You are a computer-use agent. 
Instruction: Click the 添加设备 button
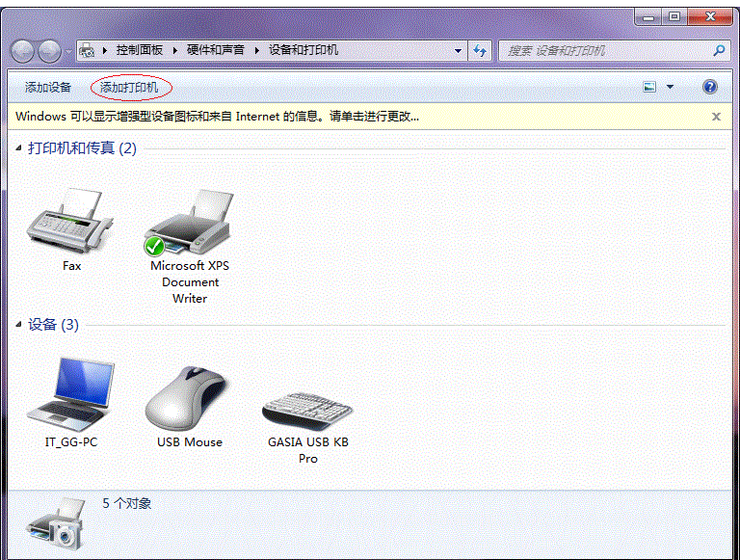48,88
